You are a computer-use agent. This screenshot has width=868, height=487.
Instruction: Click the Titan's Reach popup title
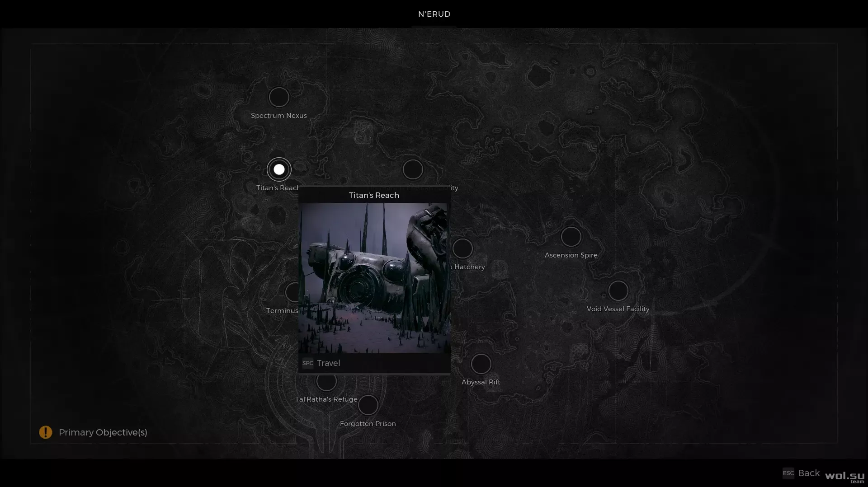point(374,195)
